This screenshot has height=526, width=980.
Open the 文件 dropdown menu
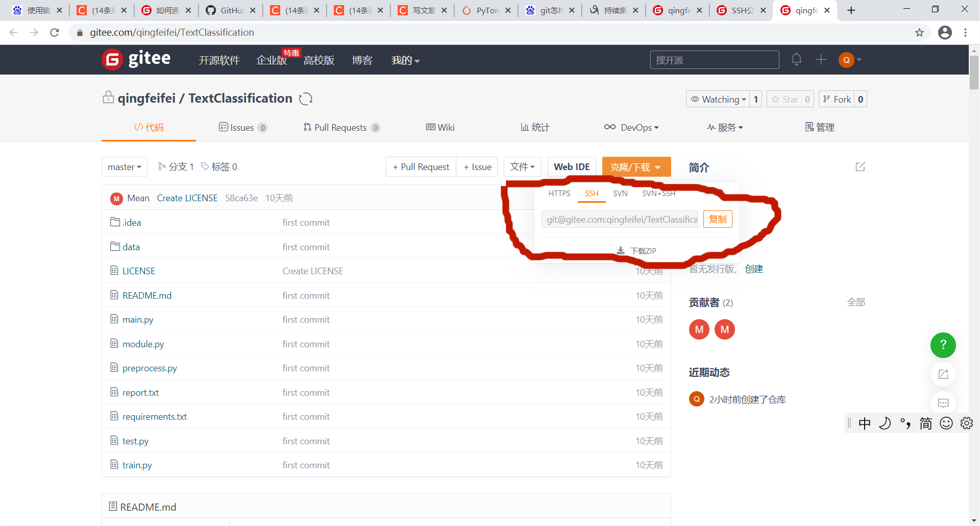point(522,166)
